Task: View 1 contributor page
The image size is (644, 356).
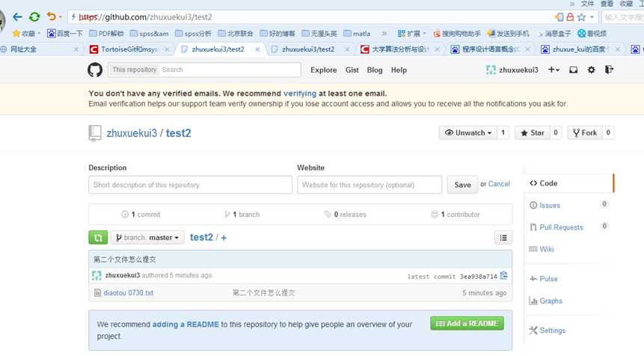Action: pyautogui.click(x=455, y=215)
